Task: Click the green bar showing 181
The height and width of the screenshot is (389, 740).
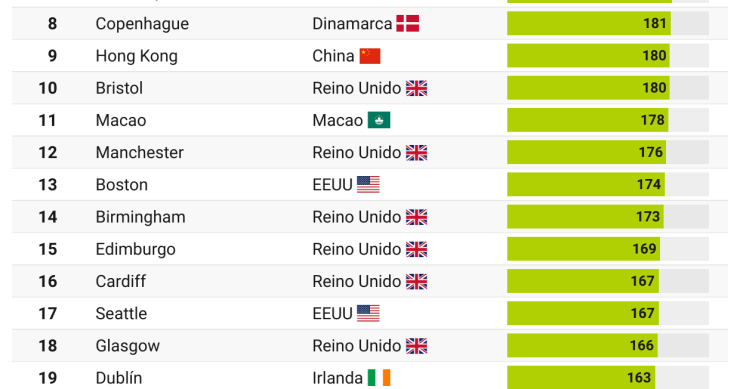Action: pyautogui.click(x=589, y=24)
